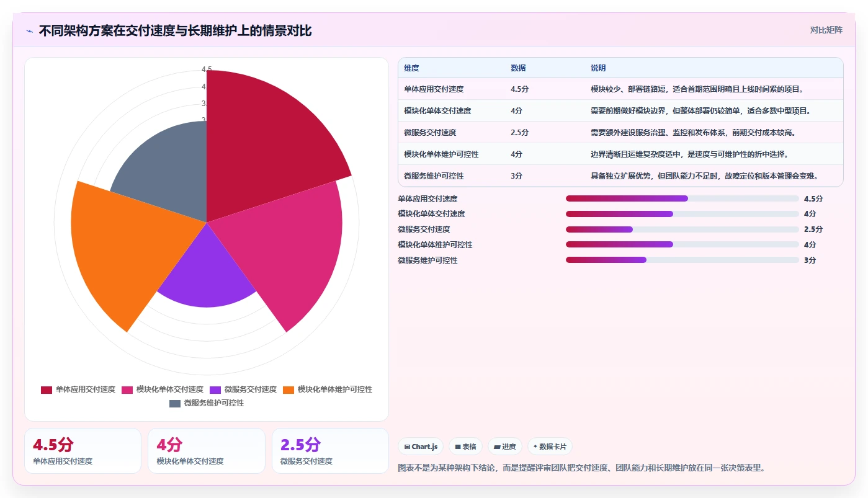
Task: Open the 4.5分 单体应用交付速度 data card
Action: coord(83,451)
